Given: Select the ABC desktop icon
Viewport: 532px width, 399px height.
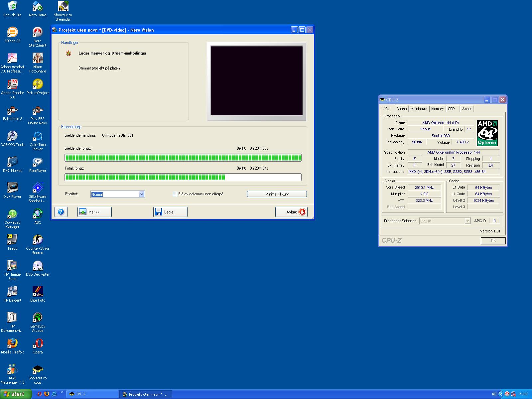Looking at the screenshot, I should [x=38, y=216].
